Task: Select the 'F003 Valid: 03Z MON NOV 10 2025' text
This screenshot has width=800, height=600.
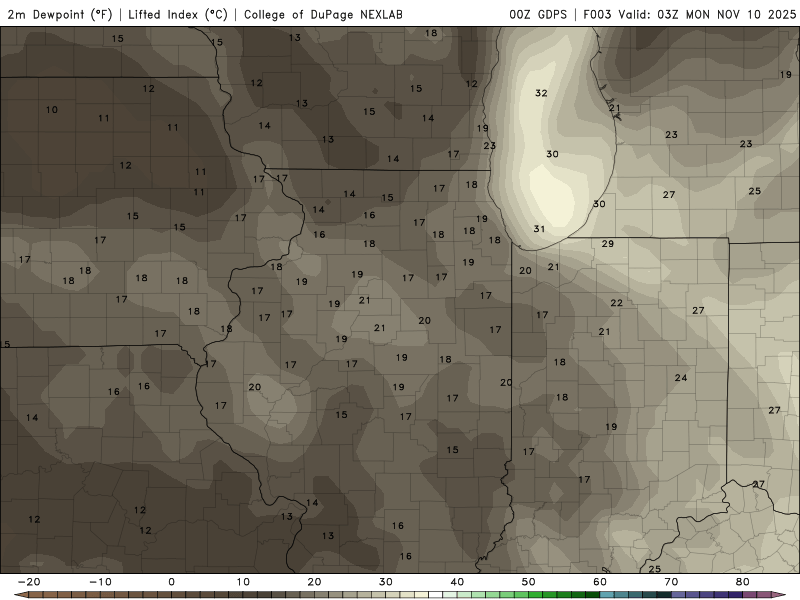Action: (x=689, y=14)
